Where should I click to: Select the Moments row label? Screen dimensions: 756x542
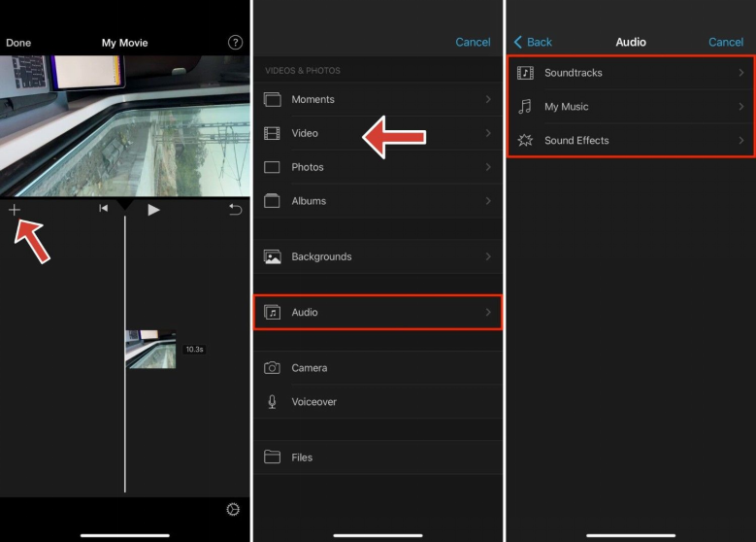[x=312, y=99]
